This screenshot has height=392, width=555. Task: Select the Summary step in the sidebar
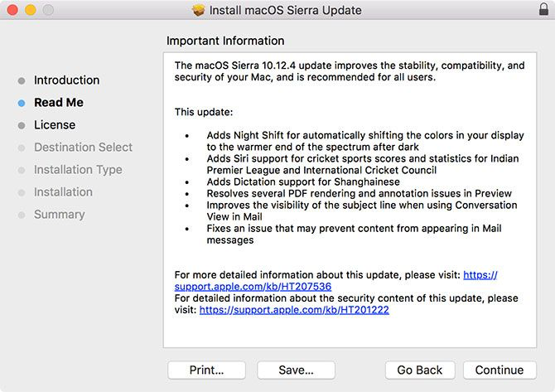pyautogui.click(x=59, y=215)
